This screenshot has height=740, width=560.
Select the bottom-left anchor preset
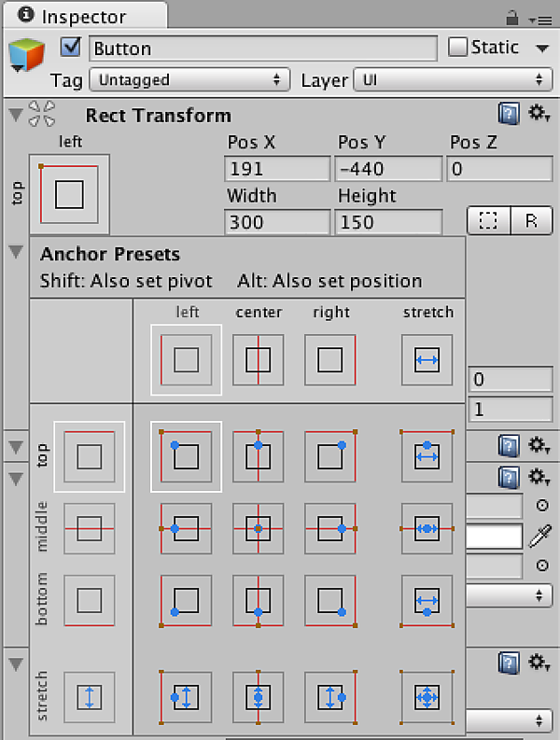(186, 599)
